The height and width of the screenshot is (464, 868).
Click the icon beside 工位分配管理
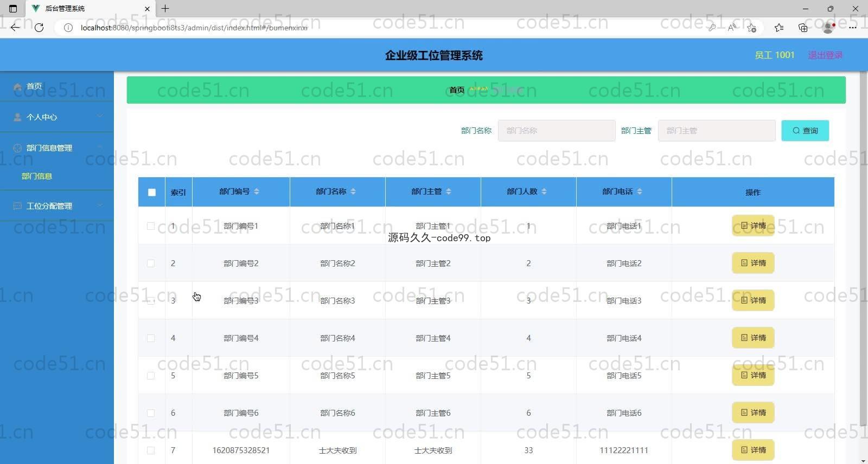click(x=17, y=206)
